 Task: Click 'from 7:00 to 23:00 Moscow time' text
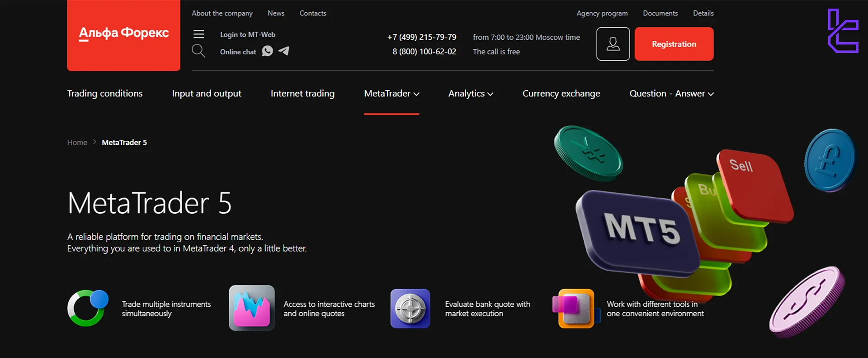point(526,38)
